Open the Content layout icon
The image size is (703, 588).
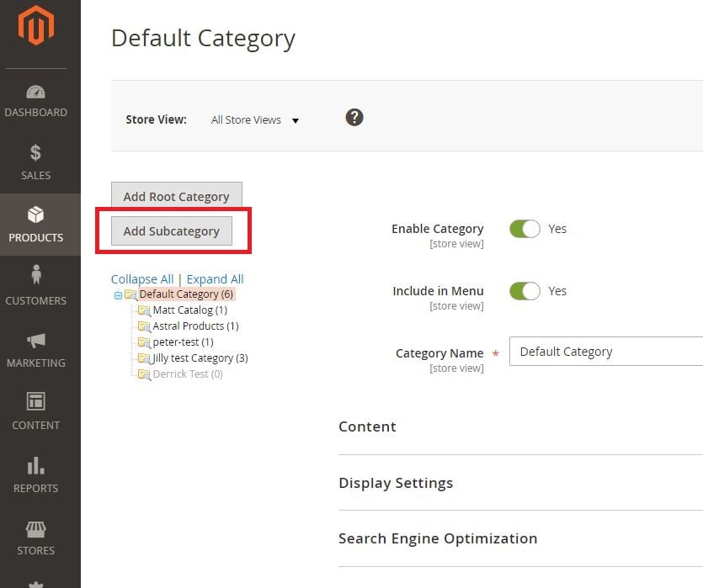(36, 401)
